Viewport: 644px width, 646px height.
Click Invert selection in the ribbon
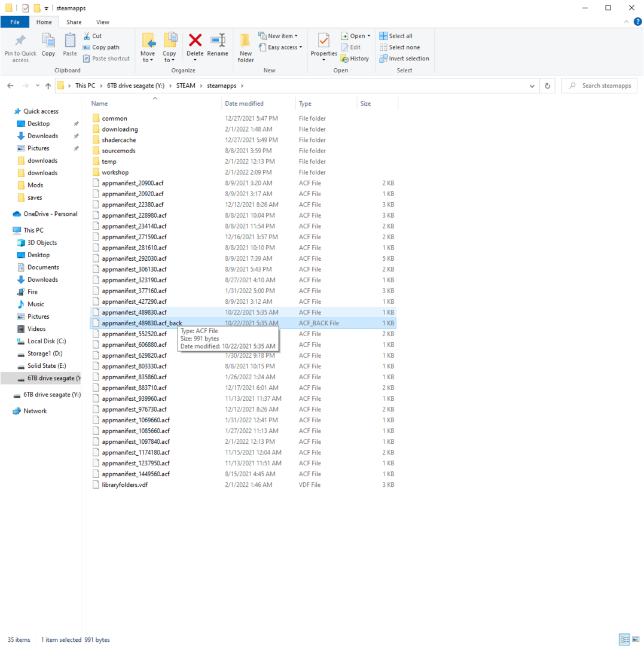pos(404,59)
